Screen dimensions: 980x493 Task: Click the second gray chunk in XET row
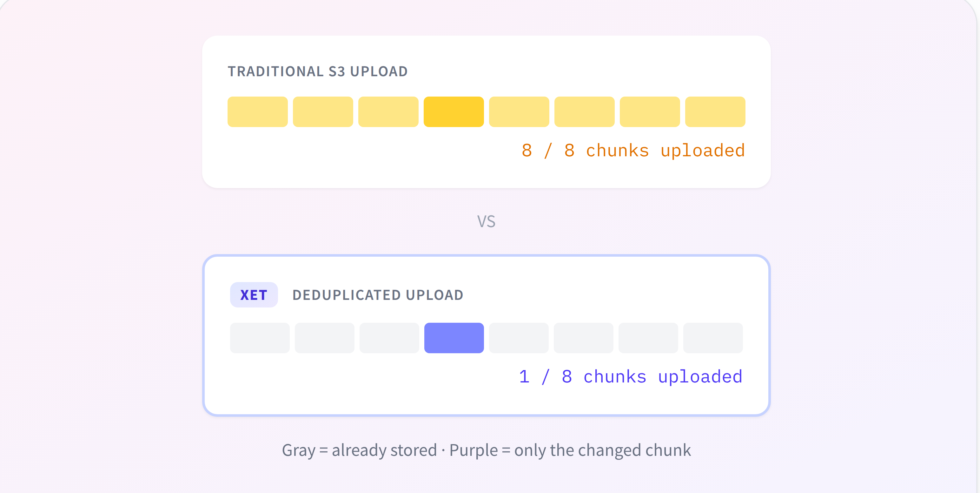(324, 338)
